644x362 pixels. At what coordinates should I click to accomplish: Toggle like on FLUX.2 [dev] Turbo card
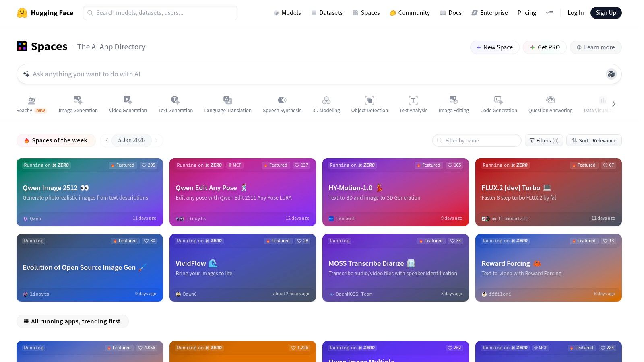pyautogui.click(x=608, y=165)
